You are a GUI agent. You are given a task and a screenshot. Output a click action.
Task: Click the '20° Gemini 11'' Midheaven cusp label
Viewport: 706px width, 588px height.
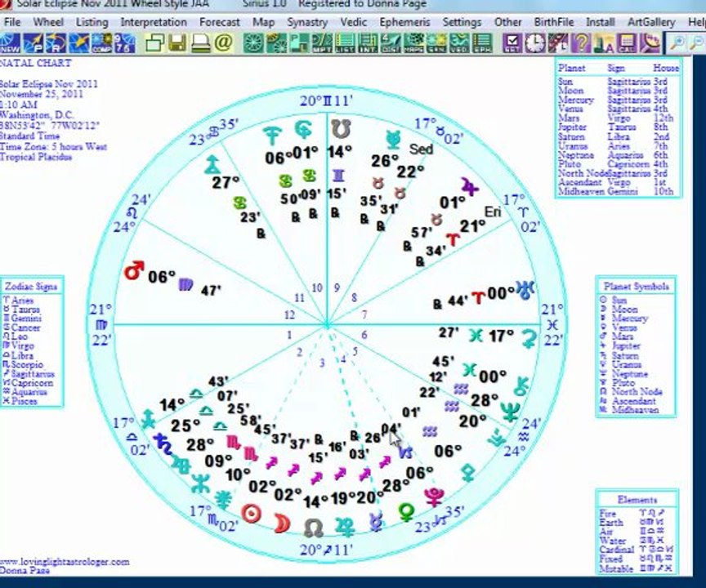[x=326, y=100]
